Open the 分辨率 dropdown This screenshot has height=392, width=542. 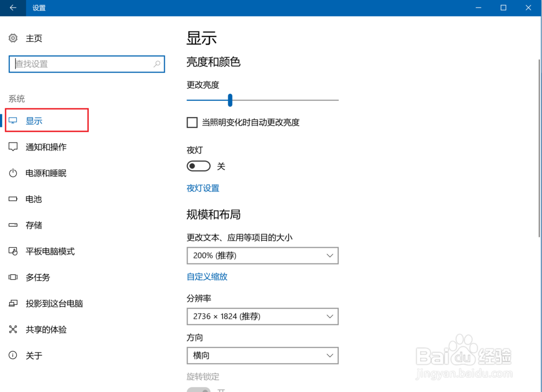click(262, 316)
